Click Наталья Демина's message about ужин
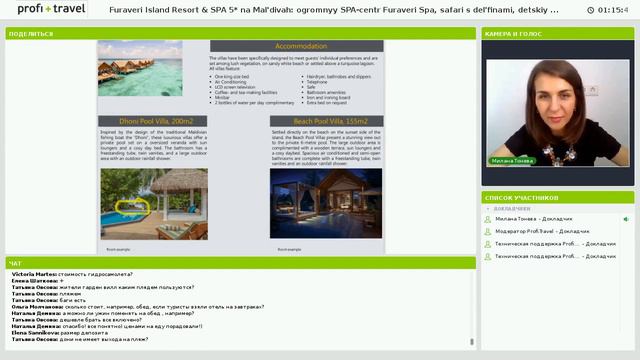This screenshot has width=640, height=360. (x=103, y=313)
